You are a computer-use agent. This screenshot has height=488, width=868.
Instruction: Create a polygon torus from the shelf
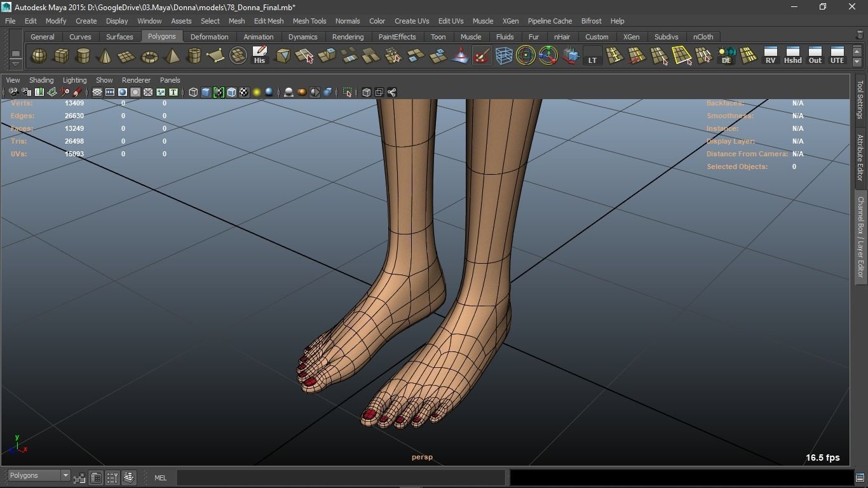[x=149, y=56]
